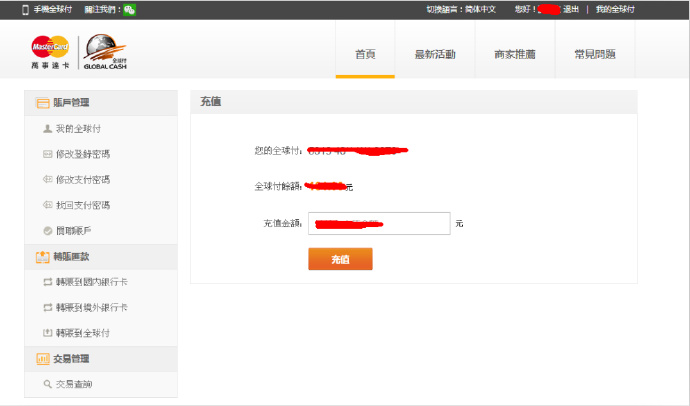Click the transfer icon beside 轉賬到境外銀行卡
The height and width of the screenshot is (406, 690).
(x=48, y=307)
